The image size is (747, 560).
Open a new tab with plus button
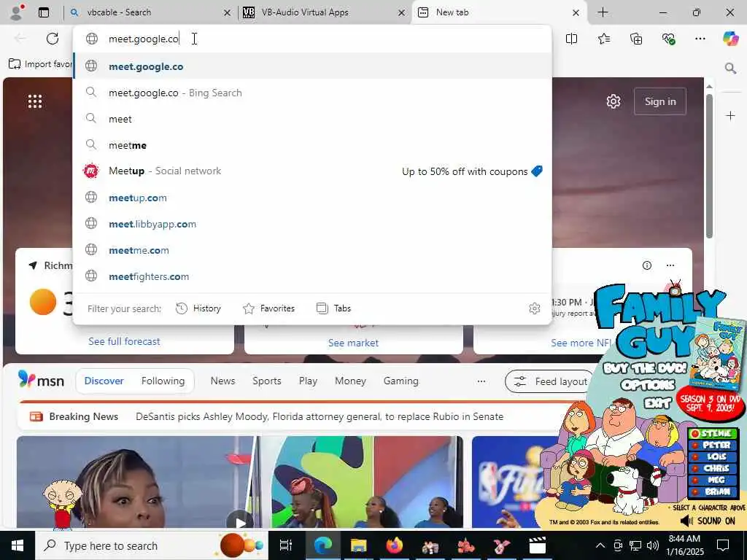[x=603, y=12]
